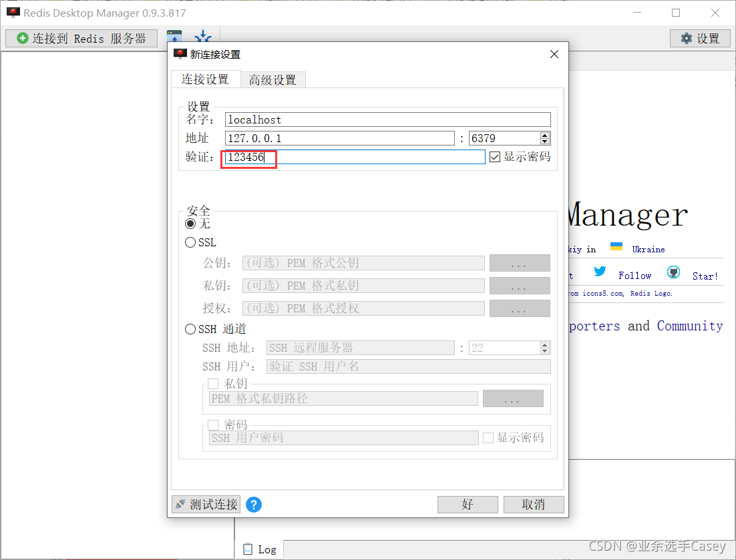Close the new connection settings dialog

pos(554,54)
